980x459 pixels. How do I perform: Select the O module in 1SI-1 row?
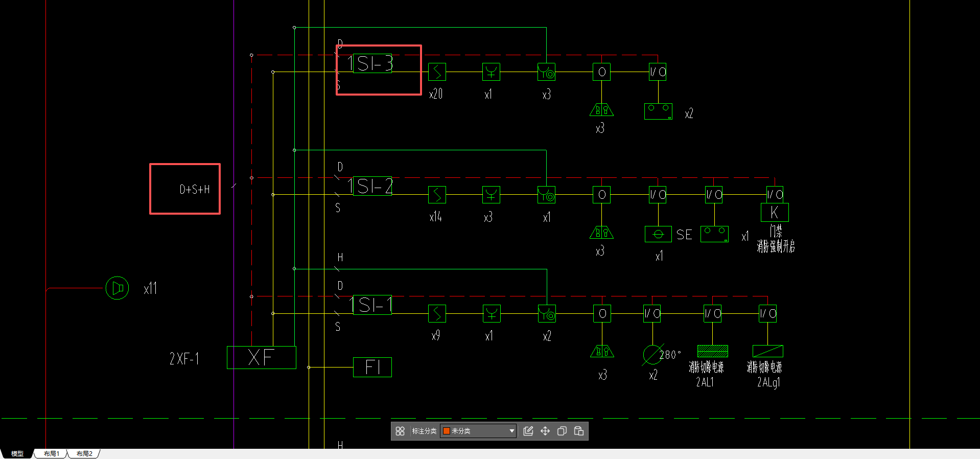[x=602, y=313]
